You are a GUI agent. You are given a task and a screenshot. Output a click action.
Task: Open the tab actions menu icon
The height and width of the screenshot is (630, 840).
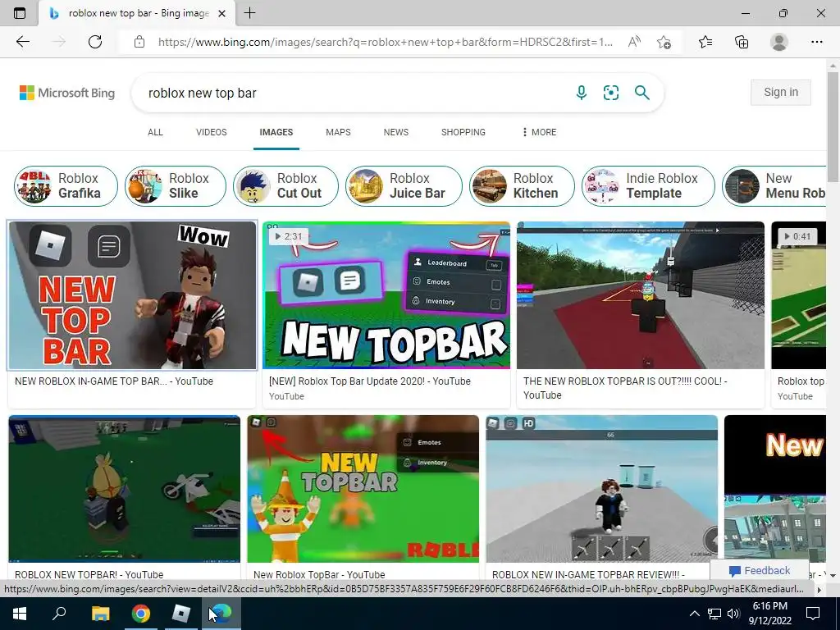click(20, 13)
